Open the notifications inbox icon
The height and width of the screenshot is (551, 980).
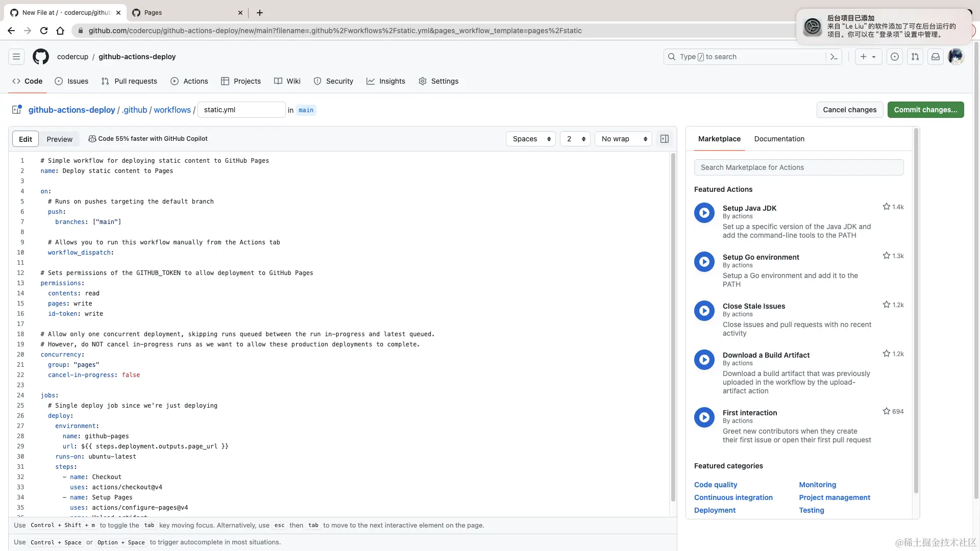(x=936, y=57)
